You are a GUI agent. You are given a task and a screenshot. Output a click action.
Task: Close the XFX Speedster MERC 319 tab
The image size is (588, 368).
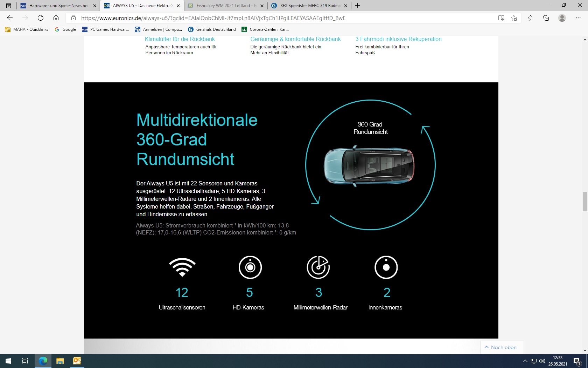[345, 6]
